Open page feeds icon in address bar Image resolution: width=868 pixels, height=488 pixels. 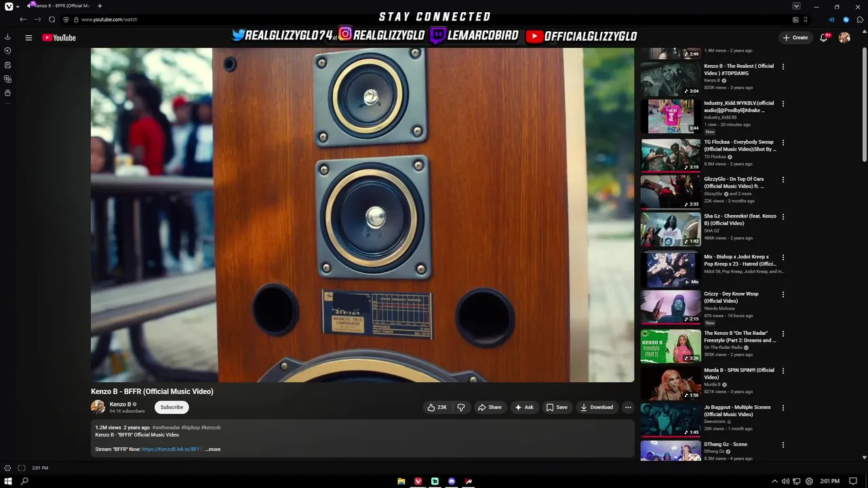[795, 20]
